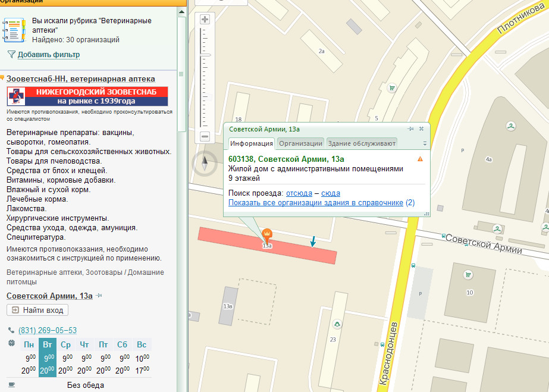Screen dimensions: 549x392
Task: Expand the popup tab overflow arrow
Action: (x=425, y=143)
